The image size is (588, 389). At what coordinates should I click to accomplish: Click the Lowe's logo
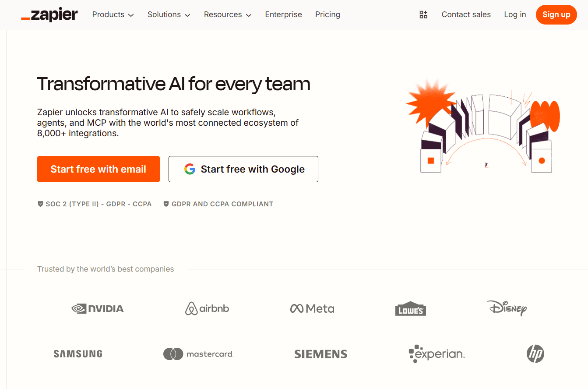(410, 309)
